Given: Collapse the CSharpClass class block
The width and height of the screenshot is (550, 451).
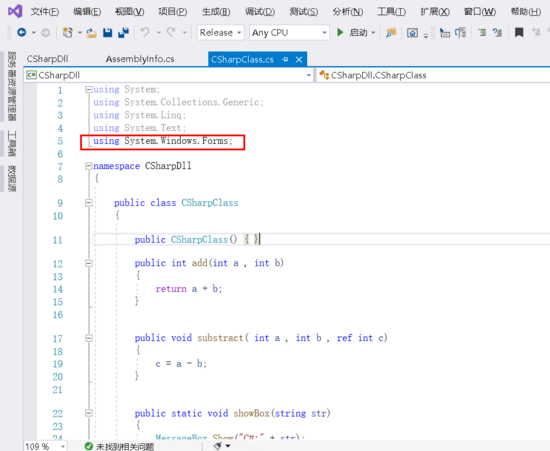Looking at the screenshot, I should pos(89,203).
